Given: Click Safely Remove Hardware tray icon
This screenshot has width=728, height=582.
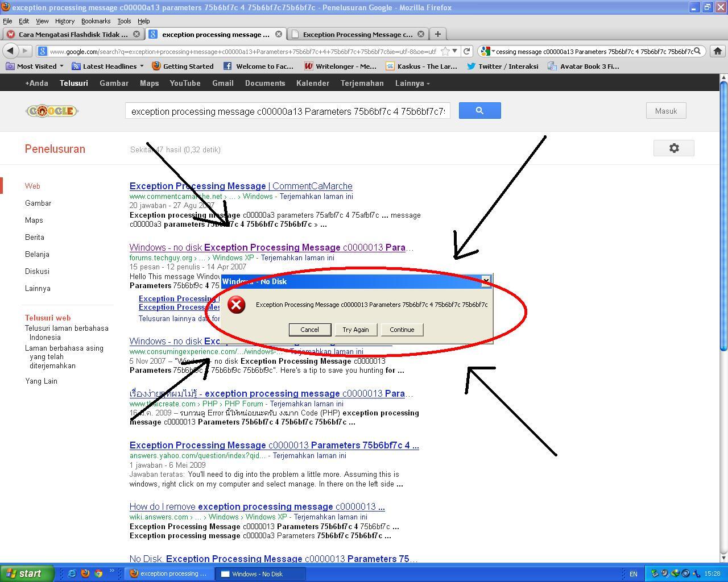Looking at the screenshot, I should pos(655,573).
